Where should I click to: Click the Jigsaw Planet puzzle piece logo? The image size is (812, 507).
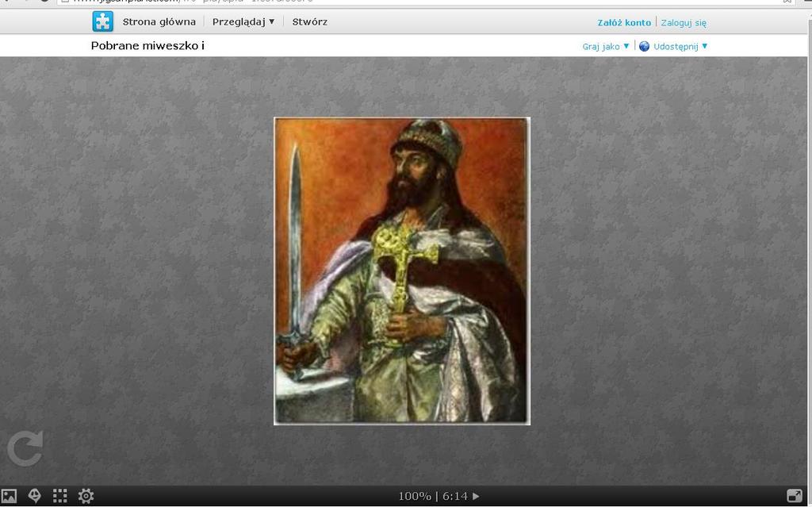point(102,21)
